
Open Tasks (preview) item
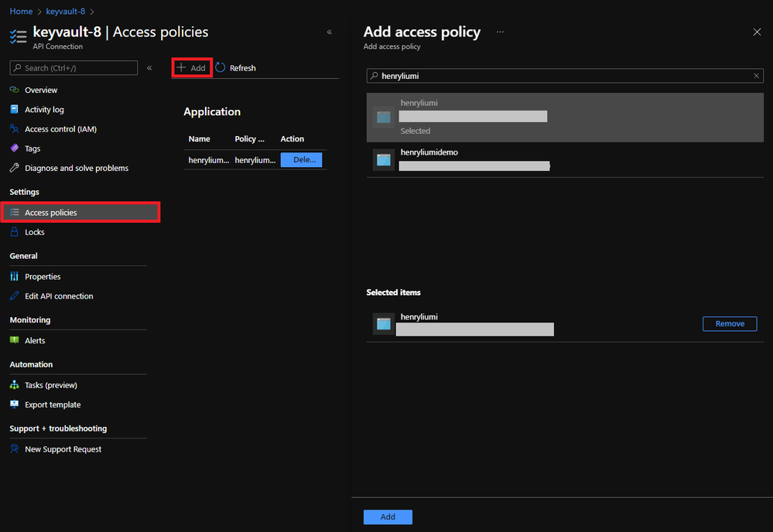pos(51,385)
